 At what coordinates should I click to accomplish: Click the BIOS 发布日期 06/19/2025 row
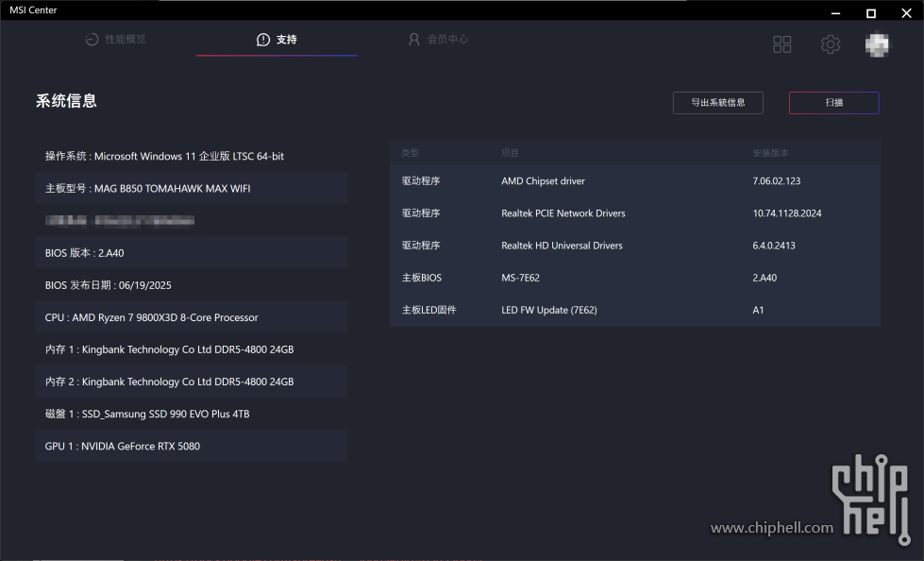point(192,285)
